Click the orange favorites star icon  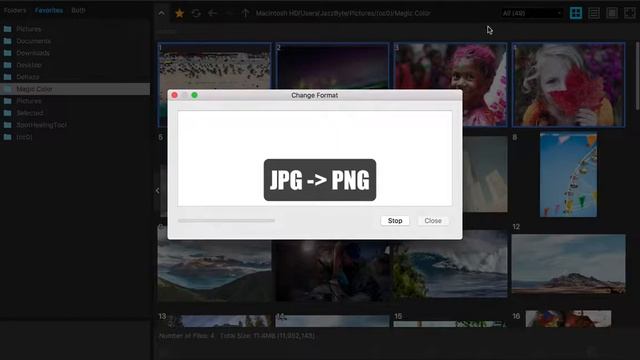(179, 13)
